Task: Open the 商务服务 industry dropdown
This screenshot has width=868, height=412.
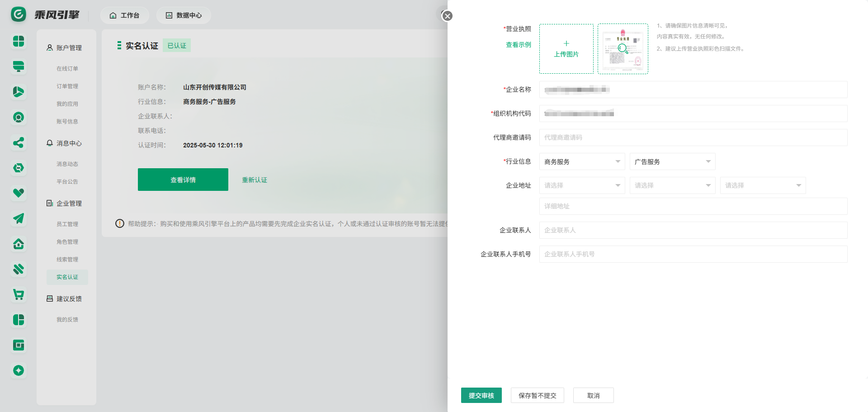Action: tap(582, 161)
